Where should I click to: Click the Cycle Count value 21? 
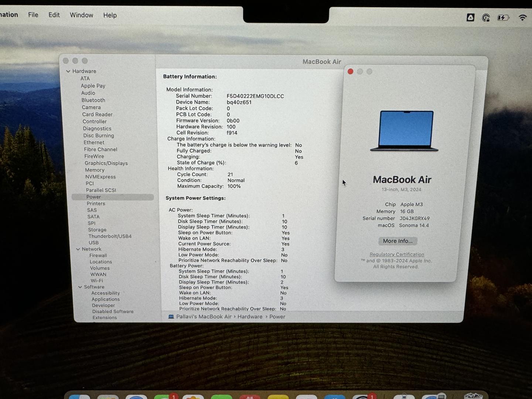[x=230, y=175]
